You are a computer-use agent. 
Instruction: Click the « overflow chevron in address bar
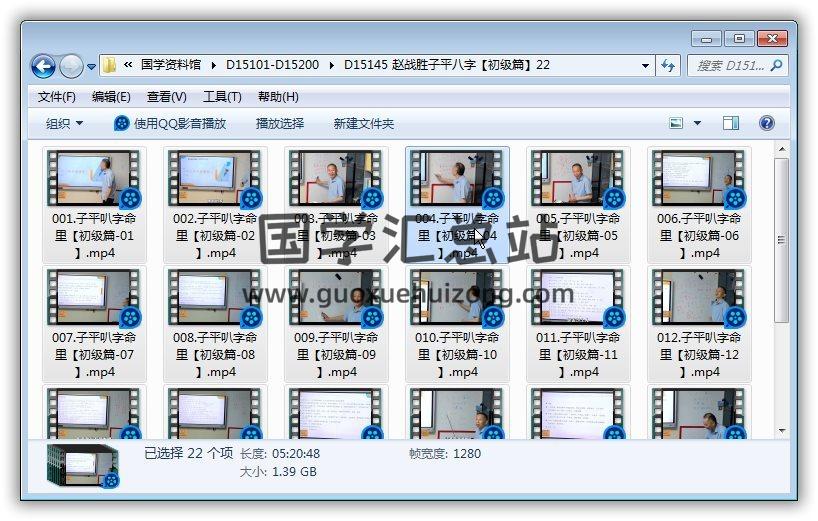point(128,65)
